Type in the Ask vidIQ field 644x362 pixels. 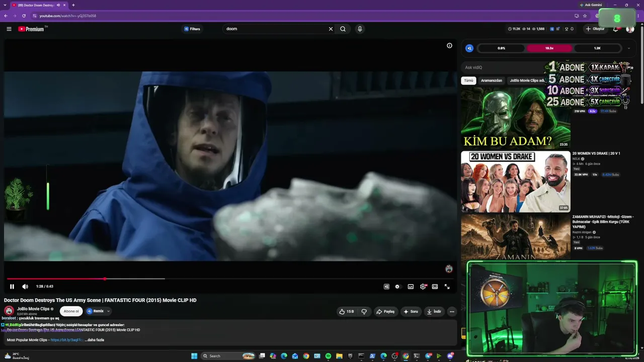coord(503,67)
